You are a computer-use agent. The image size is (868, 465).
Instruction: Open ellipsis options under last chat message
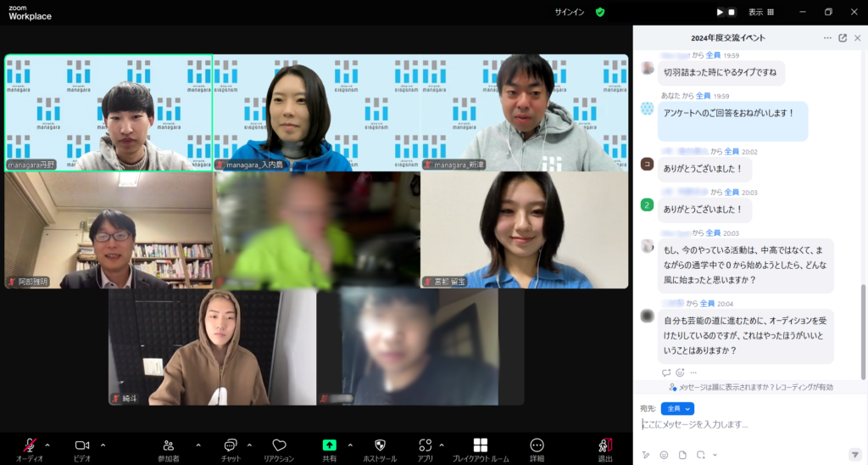click(x=693, y=373)
